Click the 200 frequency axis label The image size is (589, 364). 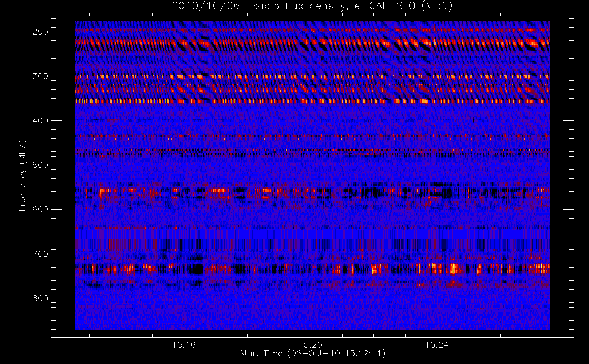coord(40,32)
